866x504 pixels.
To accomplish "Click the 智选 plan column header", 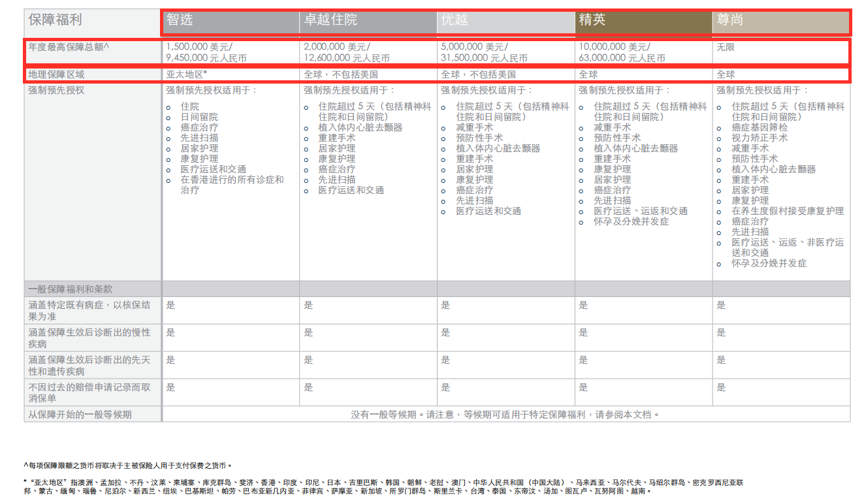I will tap(180, 20).
